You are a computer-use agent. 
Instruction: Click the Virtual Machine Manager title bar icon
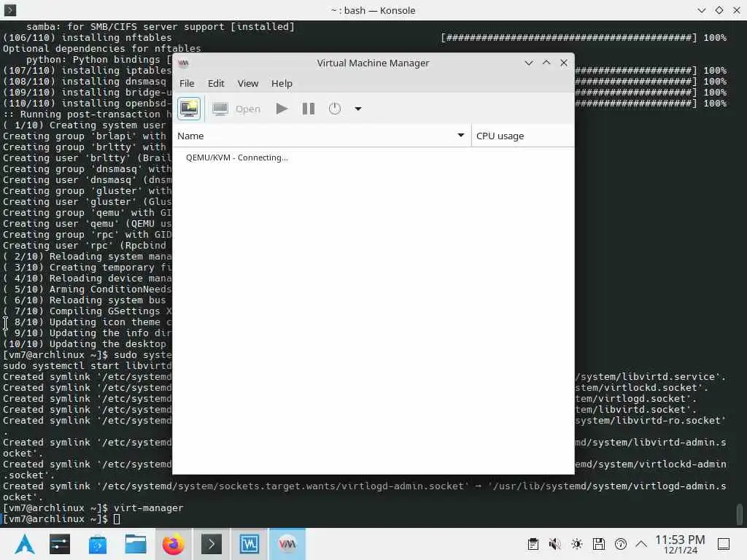[183, 63]
